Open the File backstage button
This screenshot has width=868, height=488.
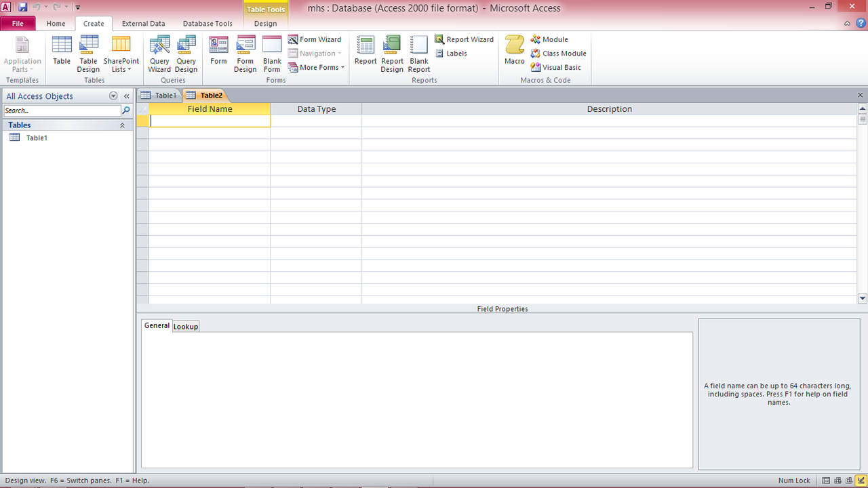coord(18,24)
